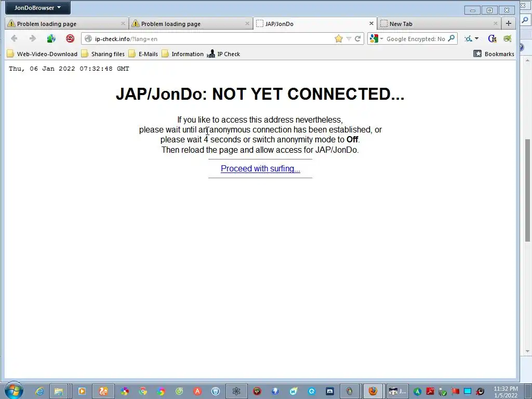
Task: Open a new tab with plus button
Action: [508, 23]
